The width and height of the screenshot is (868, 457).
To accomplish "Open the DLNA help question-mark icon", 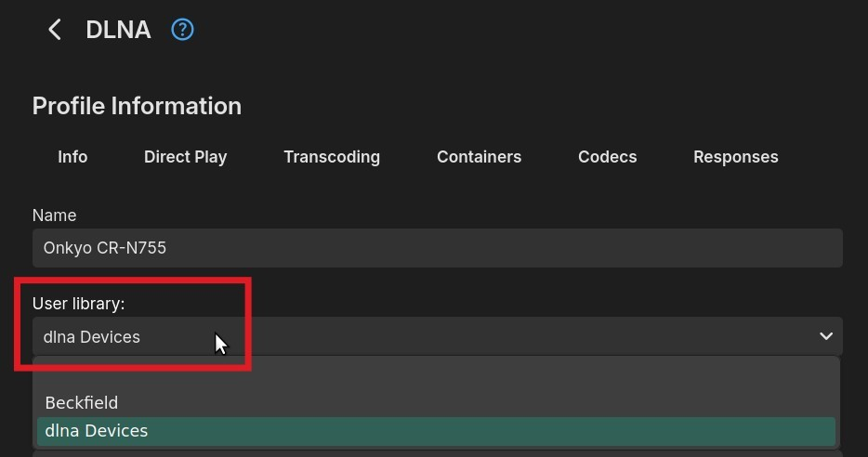I will pyautogui.click(x=182, y=30).
